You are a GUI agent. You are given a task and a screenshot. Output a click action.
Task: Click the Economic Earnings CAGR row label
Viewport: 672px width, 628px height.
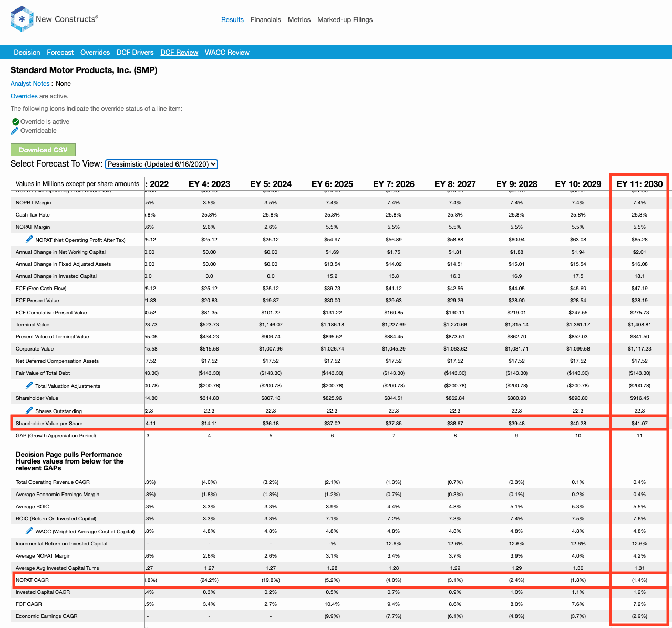tap(46, 616)
